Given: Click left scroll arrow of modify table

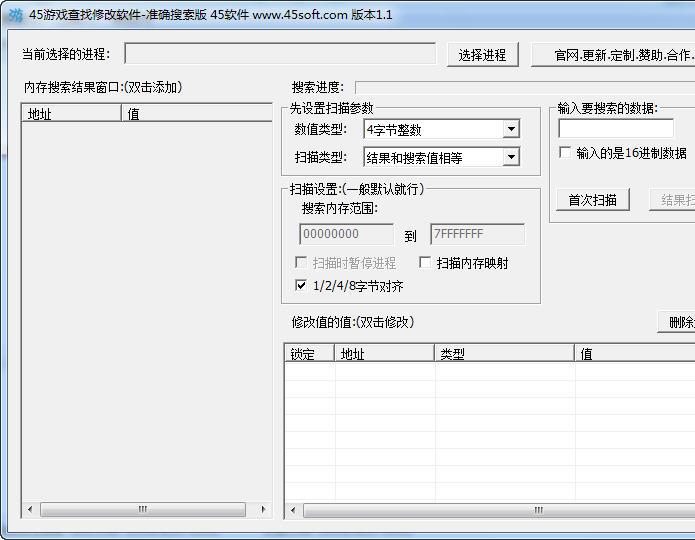Looking at the screenshot, I should tap(293, 511).
